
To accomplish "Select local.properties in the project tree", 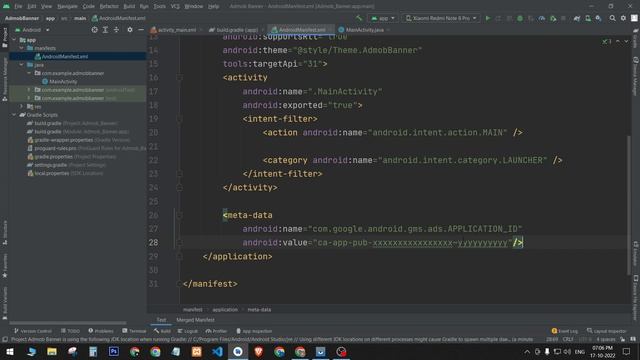I will 51,173.
